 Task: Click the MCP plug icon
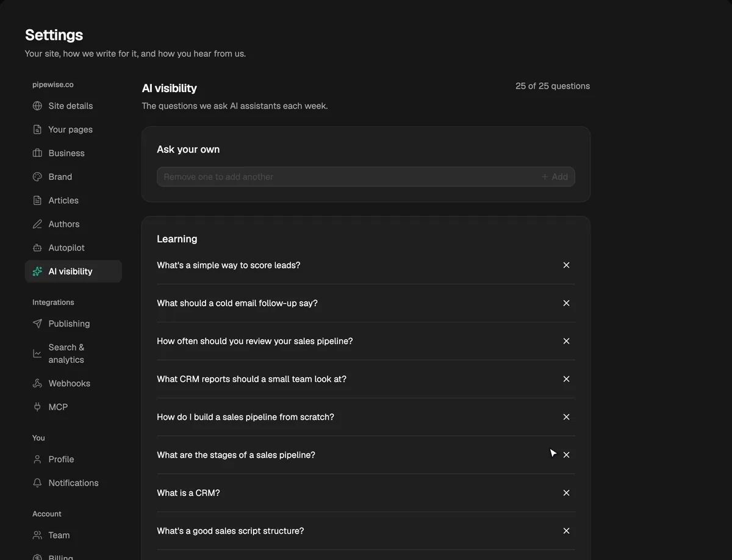pyautogui.click(x=37, y=407)
